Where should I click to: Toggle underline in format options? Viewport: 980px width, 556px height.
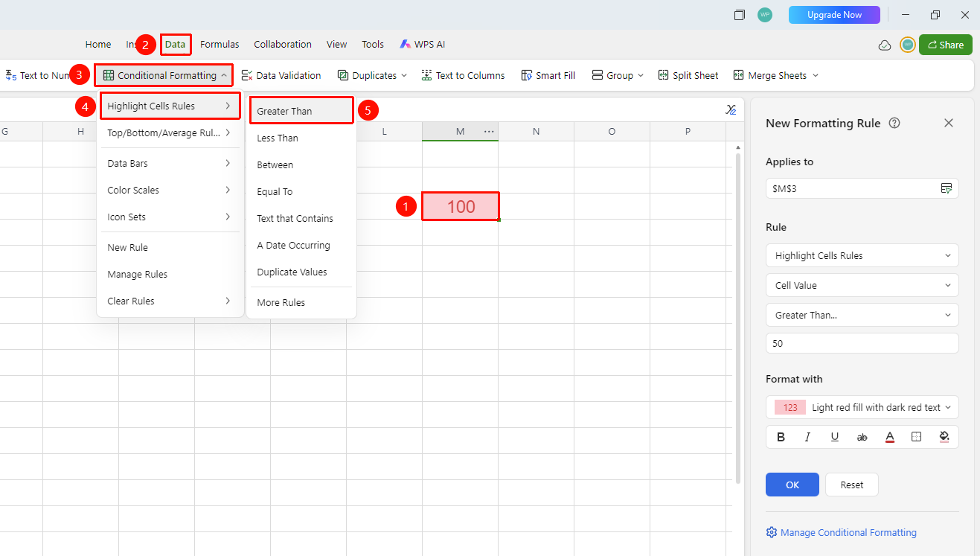click(x=835, y=437)
